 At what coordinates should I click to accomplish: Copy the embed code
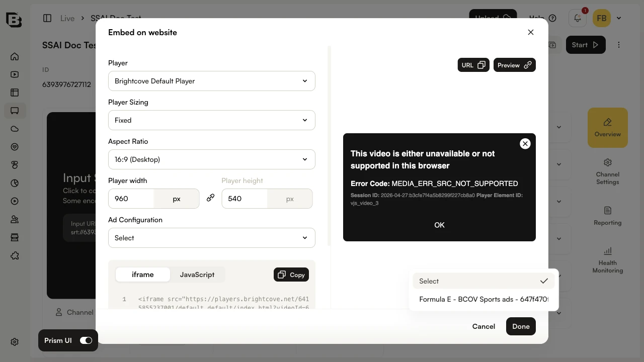(291, 275)
